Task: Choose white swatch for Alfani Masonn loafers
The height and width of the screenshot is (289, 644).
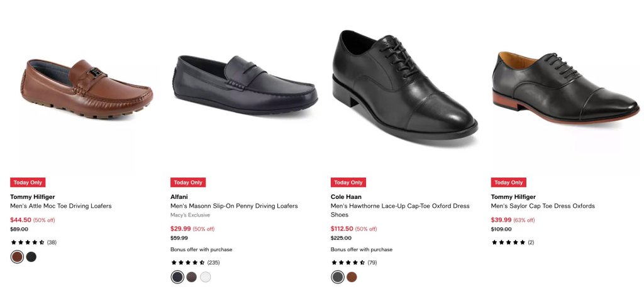Action: coord(206,277)
